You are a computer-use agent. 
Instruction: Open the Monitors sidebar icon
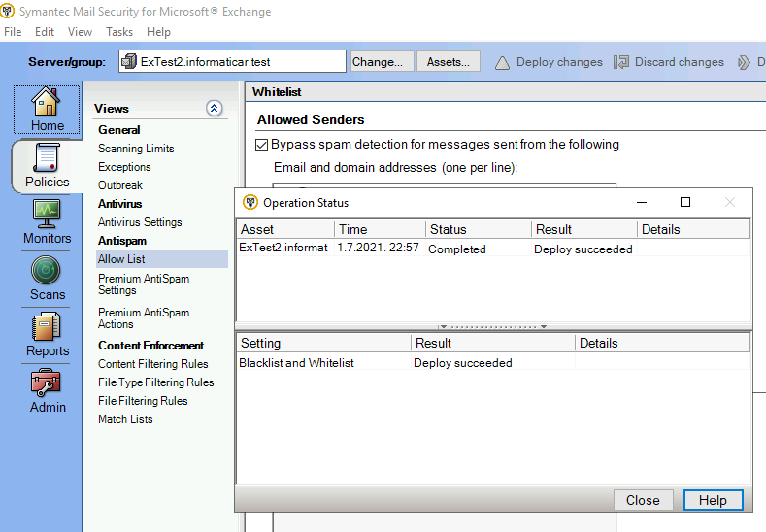47,214
